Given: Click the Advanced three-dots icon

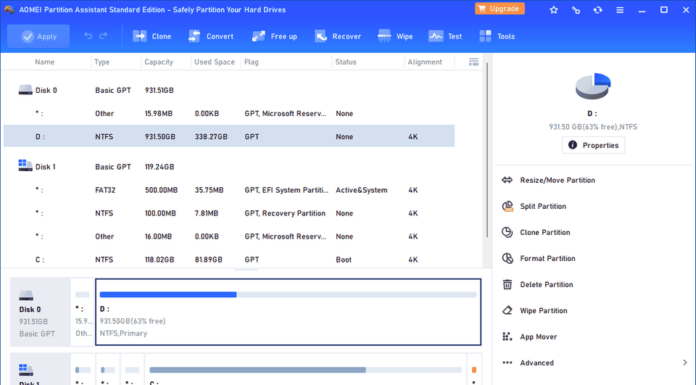Looking at the screenshot, I should 507,363.
